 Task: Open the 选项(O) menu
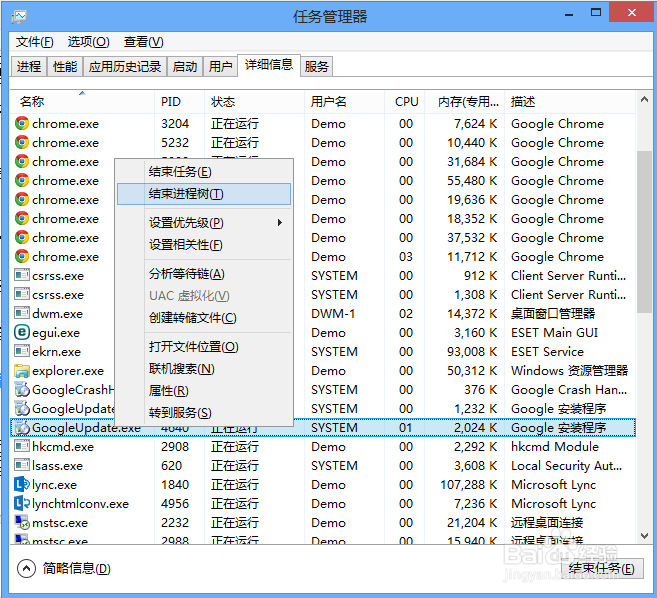coord(88,42)
